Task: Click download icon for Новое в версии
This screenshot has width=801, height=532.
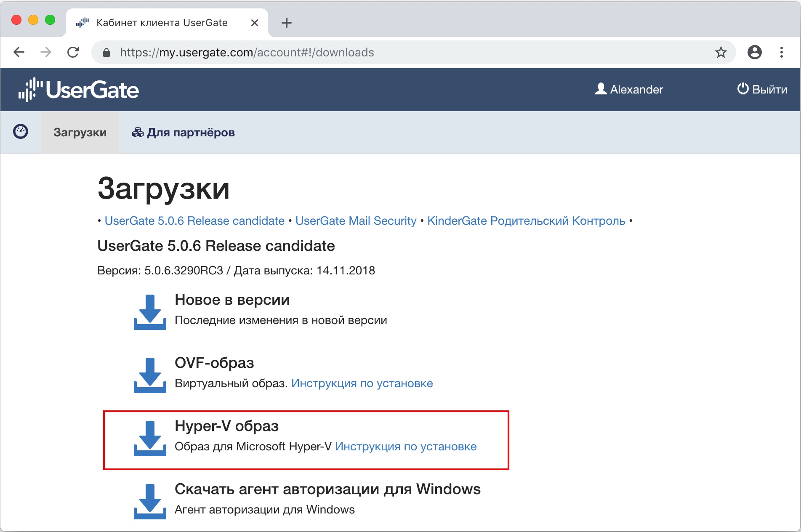Action: click(150, 312)
